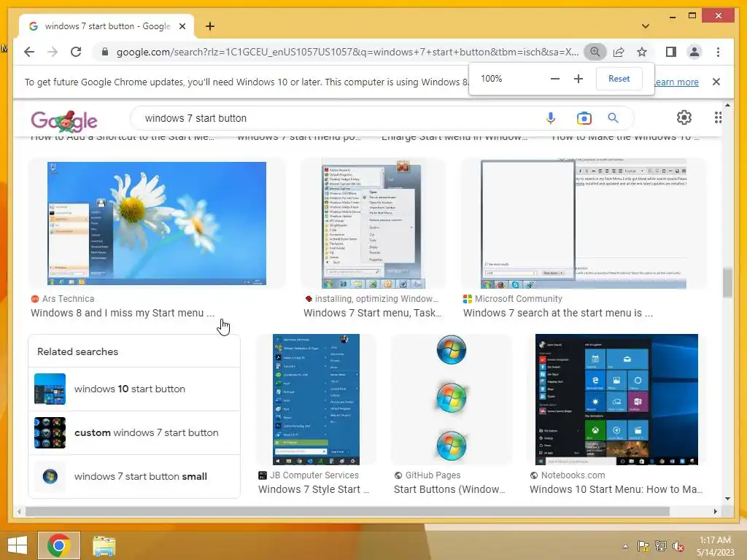Close the Google search tab
Screen dimensions: 747x560
point(182,26)
